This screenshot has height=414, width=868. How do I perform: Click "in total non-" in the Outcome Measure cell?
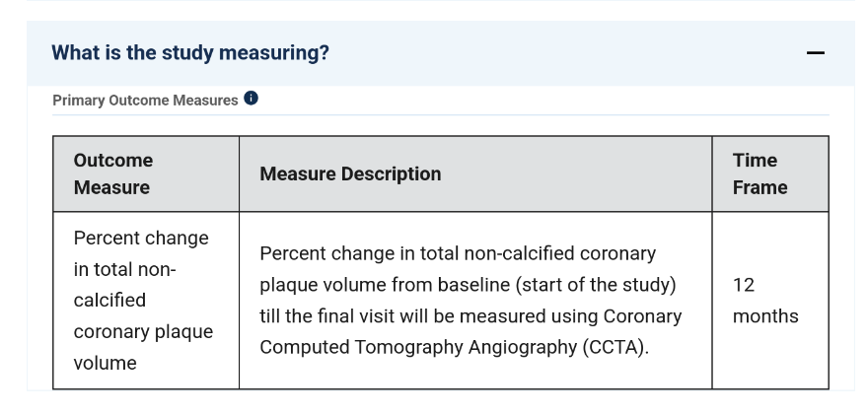pyautogui.click(x=124, y=269)
